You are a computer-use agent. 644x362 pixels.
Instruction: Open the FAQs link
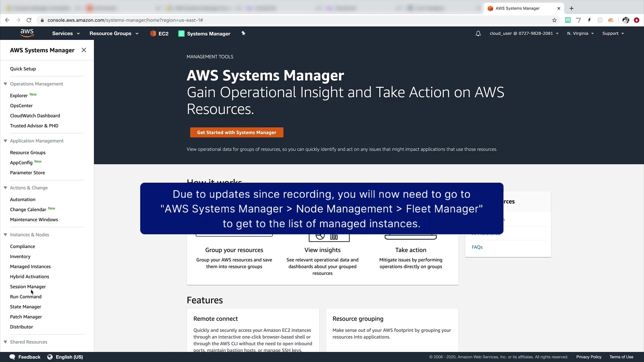[x=477, y=247]
